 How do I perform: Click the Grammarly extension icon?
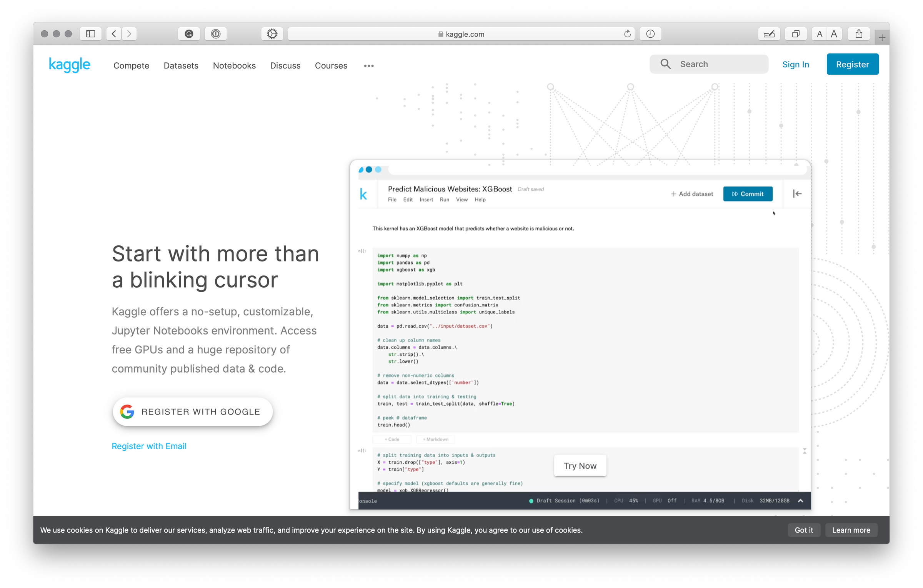(x=189, y=34)
